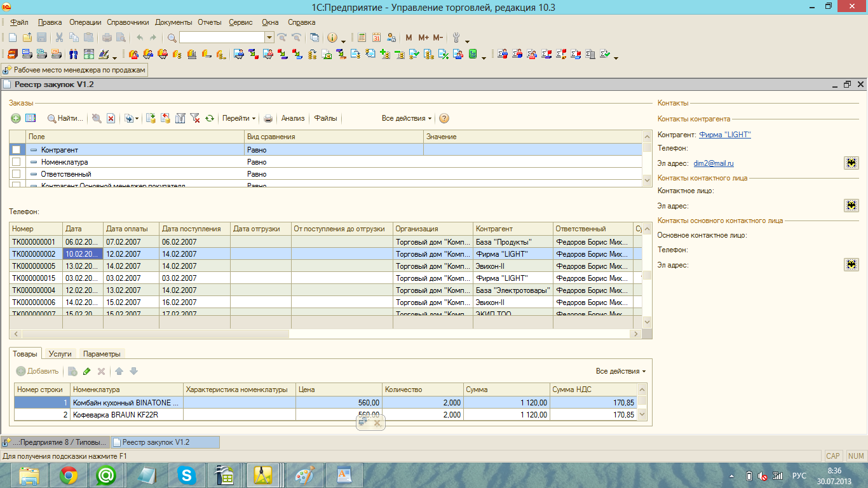868x488 pixels.
Task: Select the Кофеварка BRAUN KF22R row
Action: pos(325,414)
